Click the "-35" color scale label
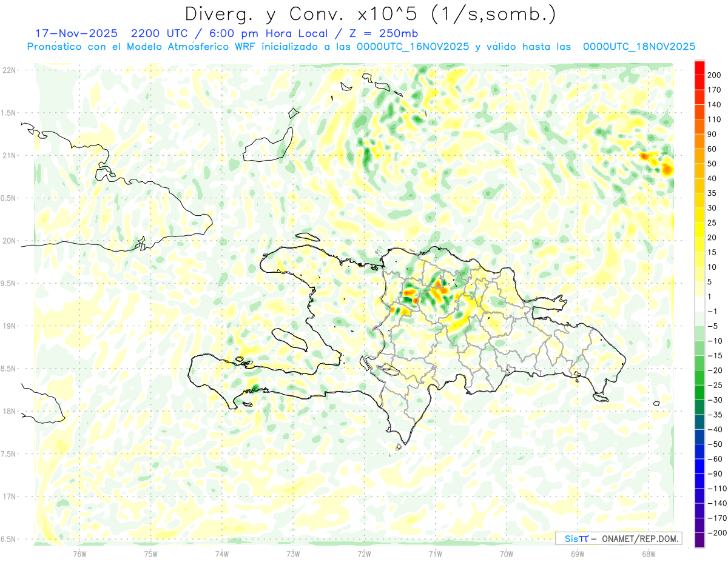Viewport: 728px width, 562px height. coord(715,415)
